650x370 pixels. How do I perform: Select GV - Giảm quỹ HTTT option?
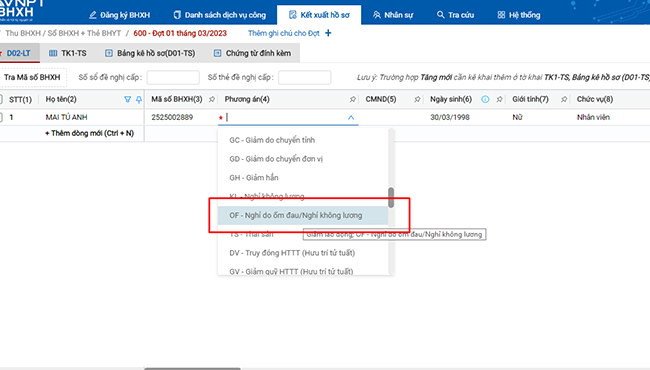[303, 271]
